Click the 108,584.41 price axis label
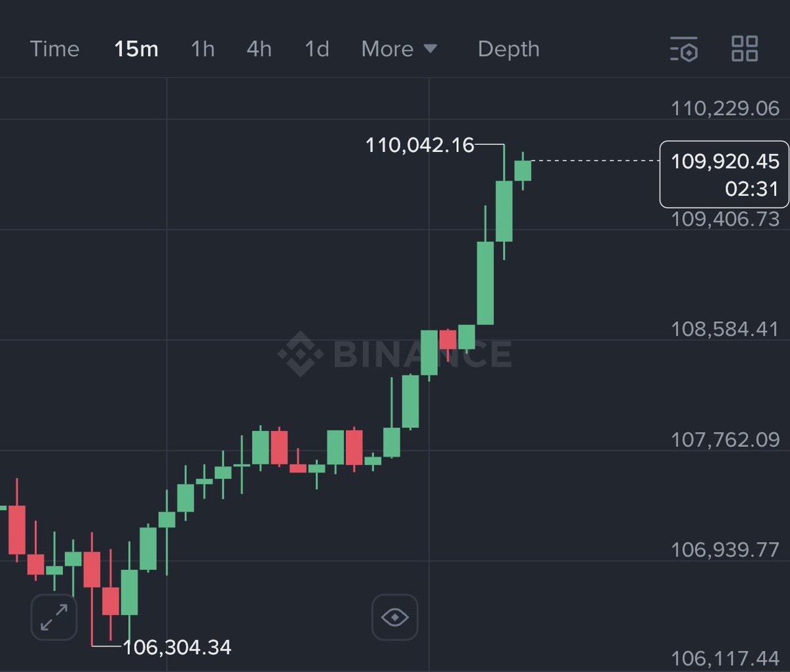Viewport: 790px width, 672px height. tap(725, 328)
